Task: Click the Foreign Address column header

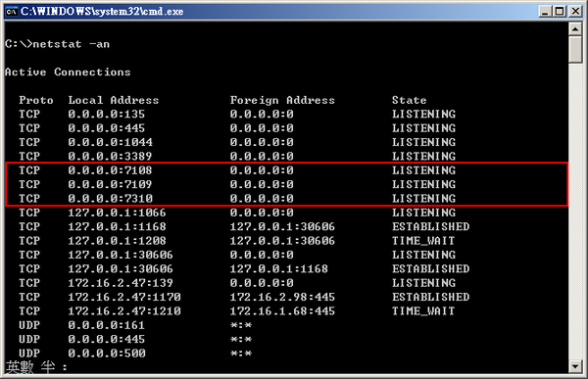Action: click(x=282, y=100)
